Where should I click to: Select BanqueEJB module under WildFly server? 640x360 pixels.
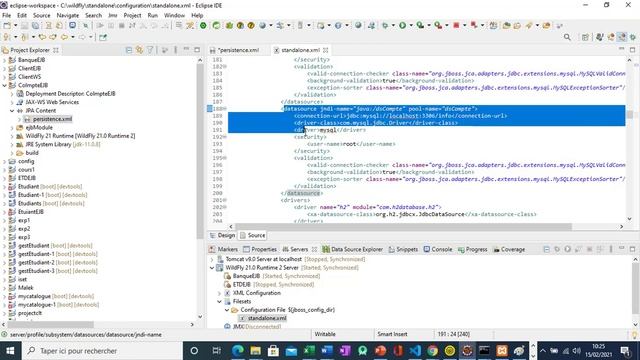[246, 276]
